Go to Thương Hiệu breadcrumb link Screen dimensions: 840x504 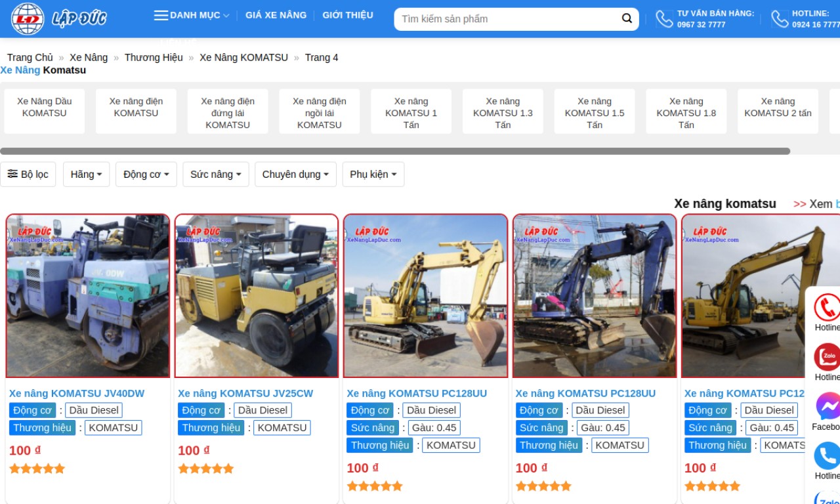(x=154, y=58)
